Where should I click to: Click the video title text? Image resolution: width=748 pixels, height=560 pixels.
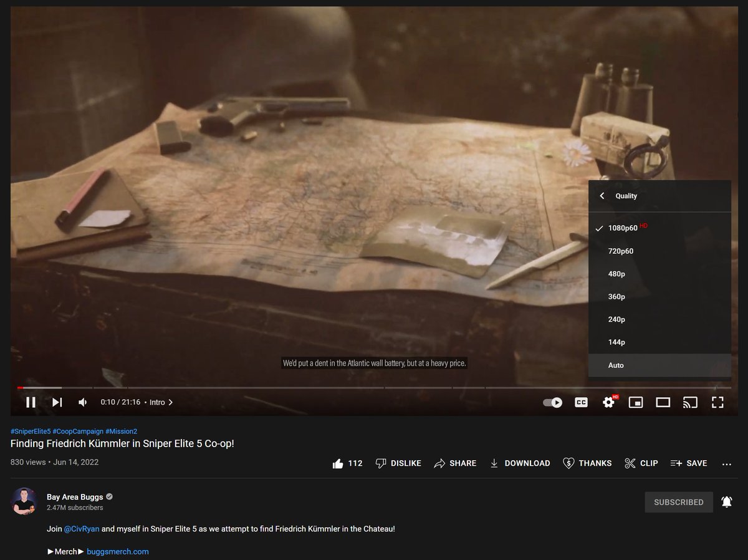point(122,444)
